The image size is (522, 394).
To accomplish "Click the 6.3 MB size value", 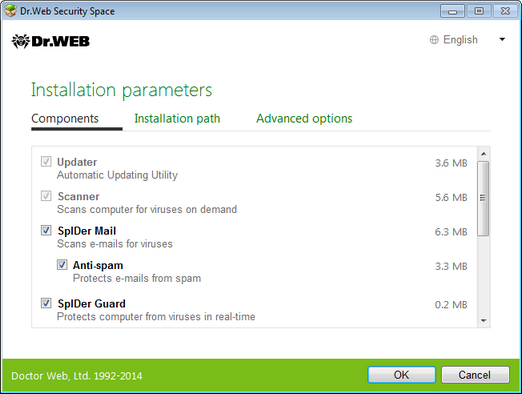I will coord(451,232).
